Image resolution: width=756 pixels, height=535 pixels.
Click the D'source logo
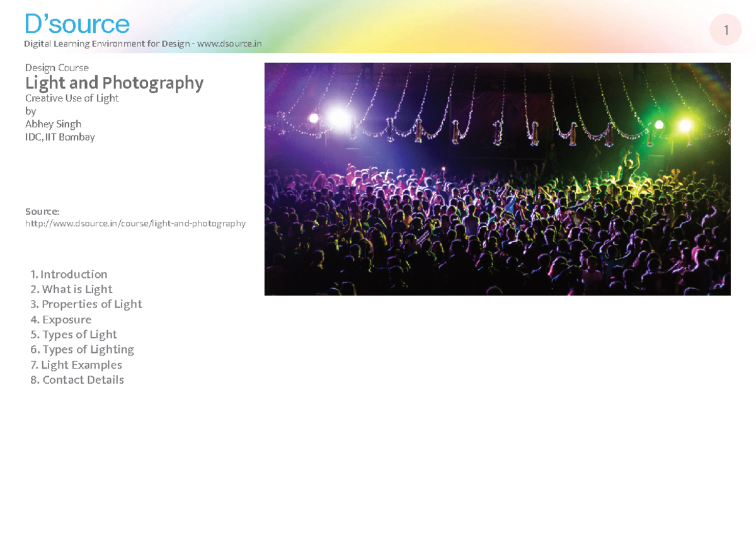click(77, 23)
